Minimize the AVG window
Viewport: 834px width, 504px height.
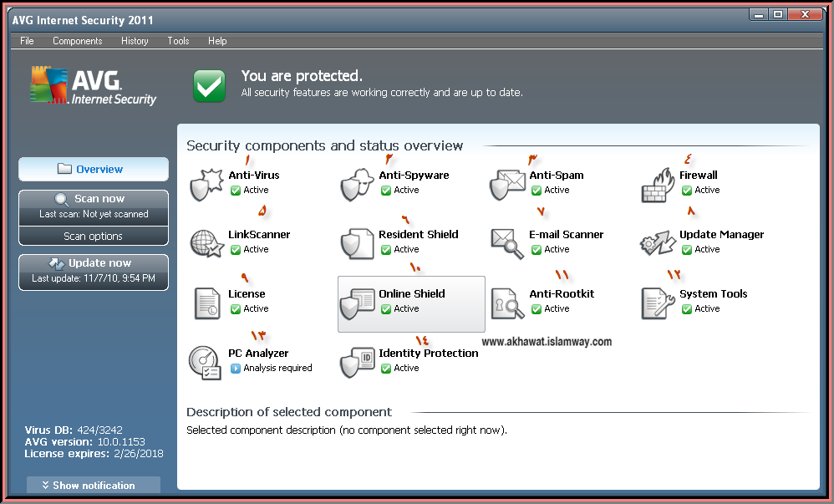click(x=759, y=15)
